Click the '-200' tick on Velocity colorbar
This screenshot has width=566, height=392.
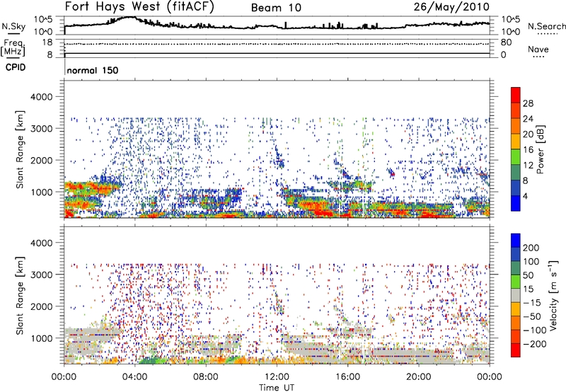coord(535,344)
